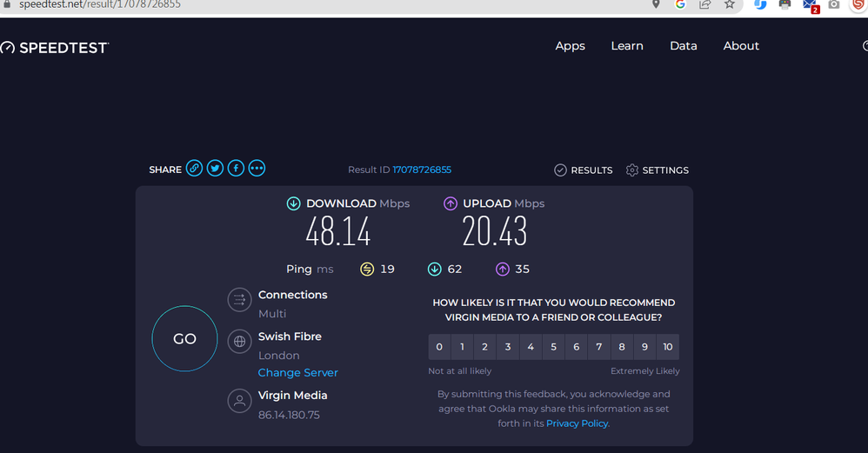This screenshot has height=453, width=868.
Task: Click the browser address bar URL
Action: (x=100, y=4)
